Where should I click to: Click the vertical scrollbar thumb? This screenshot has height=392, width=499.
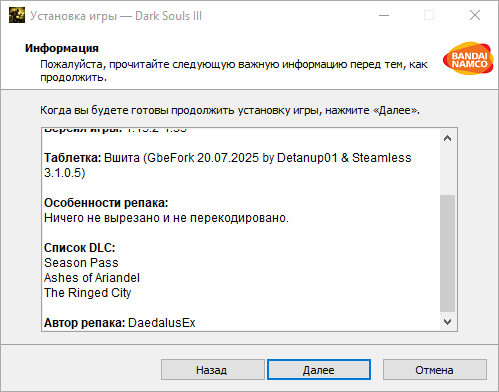pyautogui.click(x=447, y=253)
